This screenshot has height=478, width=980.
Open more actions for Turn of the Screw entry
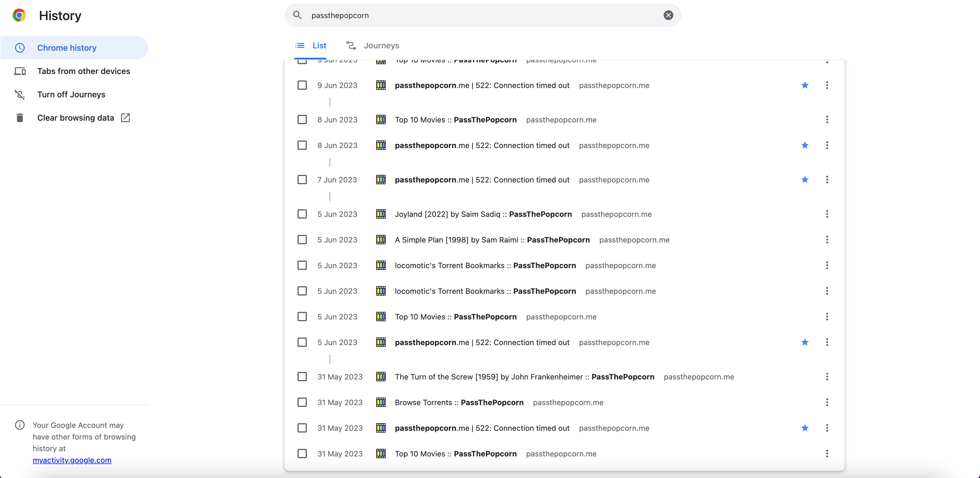click(x=827, y=377)
